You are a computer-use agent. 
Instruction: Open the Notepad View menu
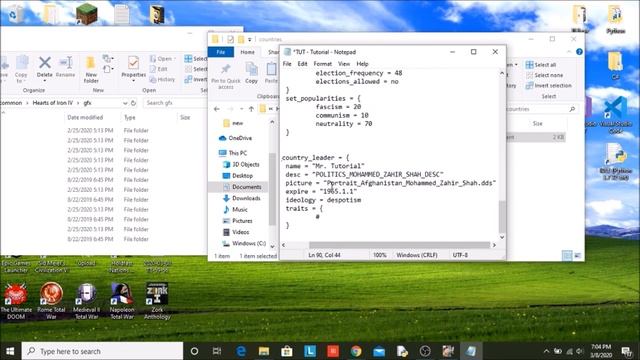point(344,64)
